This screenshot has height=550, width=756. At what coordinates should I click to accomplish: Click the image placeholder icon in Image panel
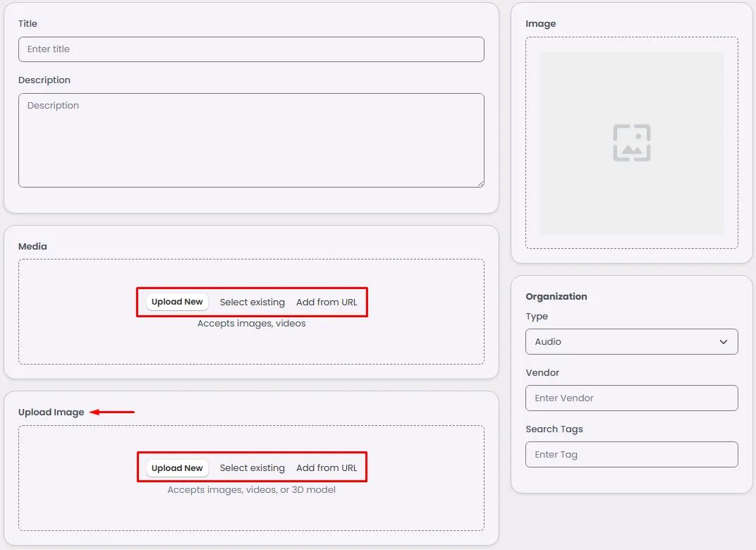tap(632, 142)
